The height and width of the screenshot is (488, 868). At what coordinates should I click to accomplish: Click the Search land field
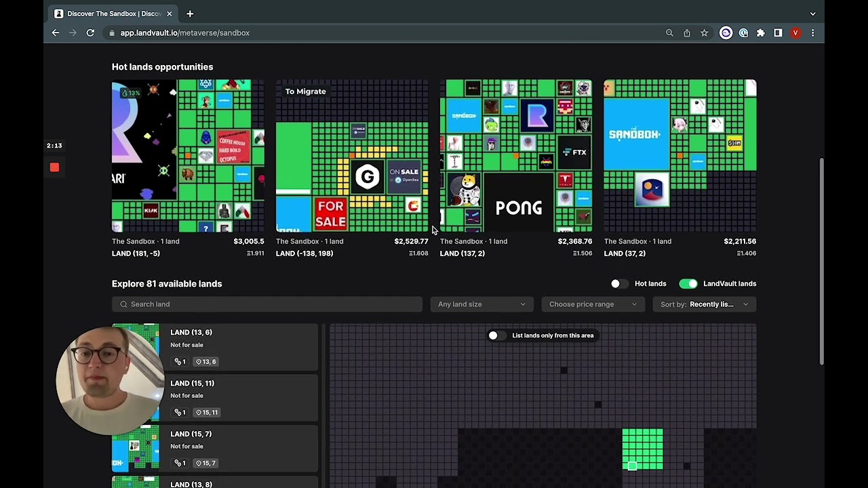[267, 304]
